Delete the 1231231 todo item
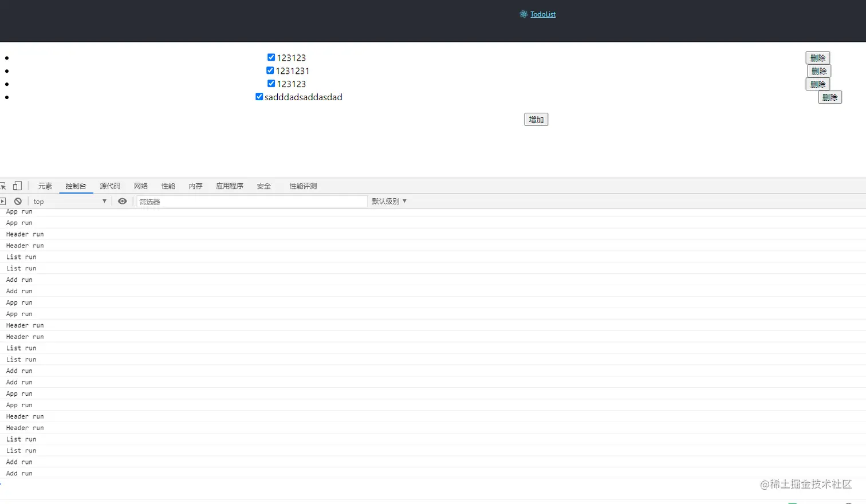 pos(819,71)
